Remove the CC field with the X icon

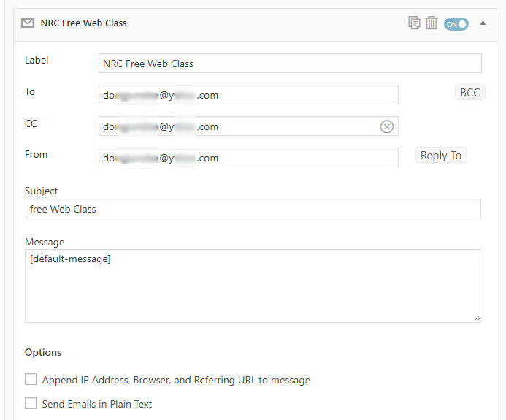[387, 126]
